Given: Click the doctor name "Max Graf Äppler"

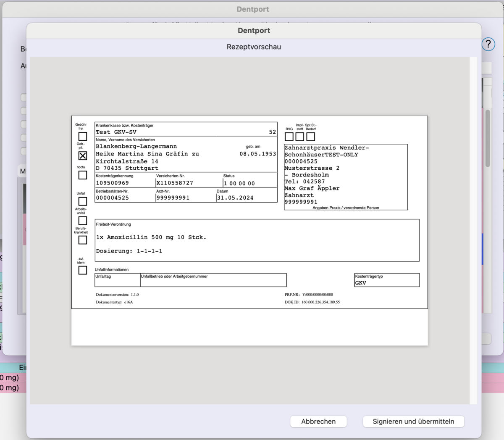Looking at the screenshot, I should pyautogui.click(x=312, y=188).
